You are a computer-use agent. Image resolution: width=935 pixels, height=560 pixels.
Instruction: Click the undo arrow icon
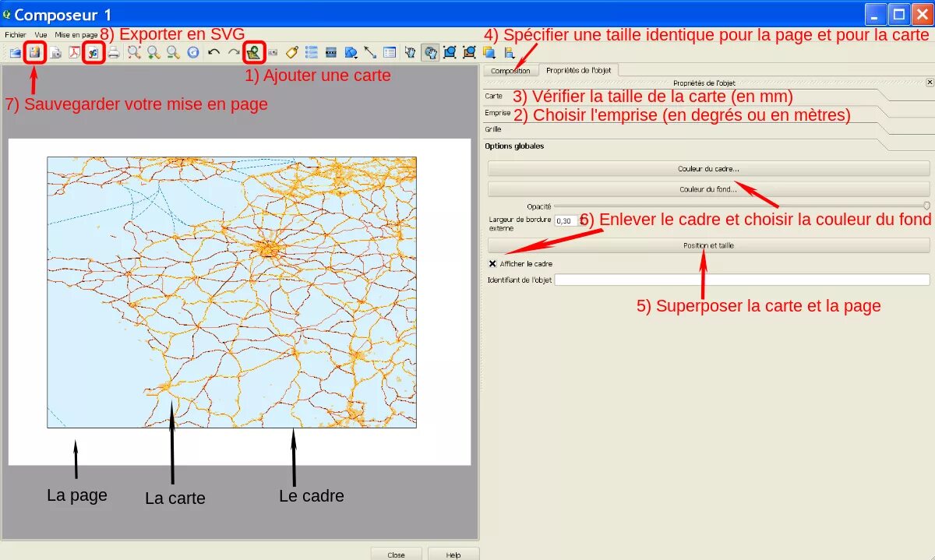(213, 53)
